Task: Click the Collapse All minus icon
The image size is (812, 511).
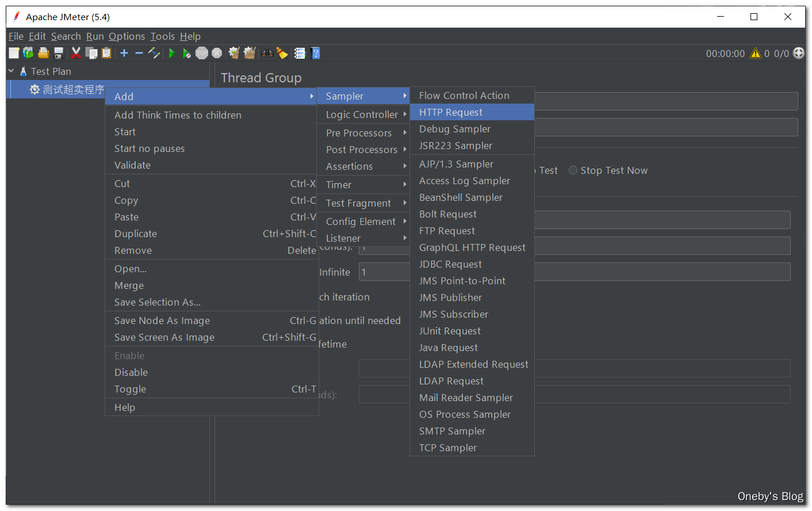Action: tap(139, 53)
